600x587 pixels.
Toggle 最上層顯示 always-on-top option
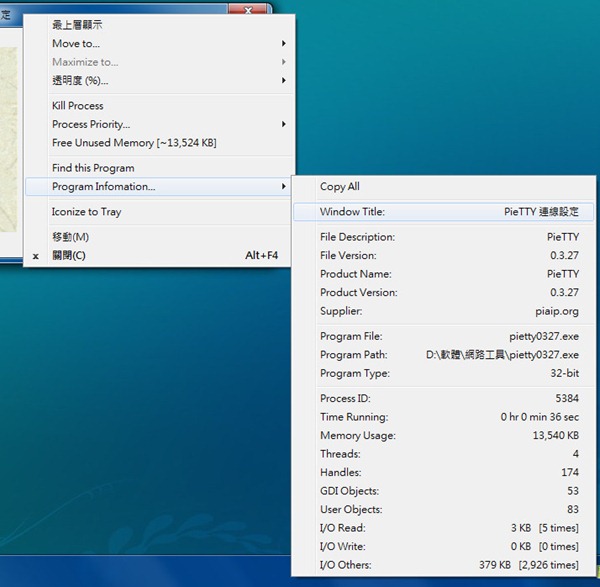[x=77, y=24]
